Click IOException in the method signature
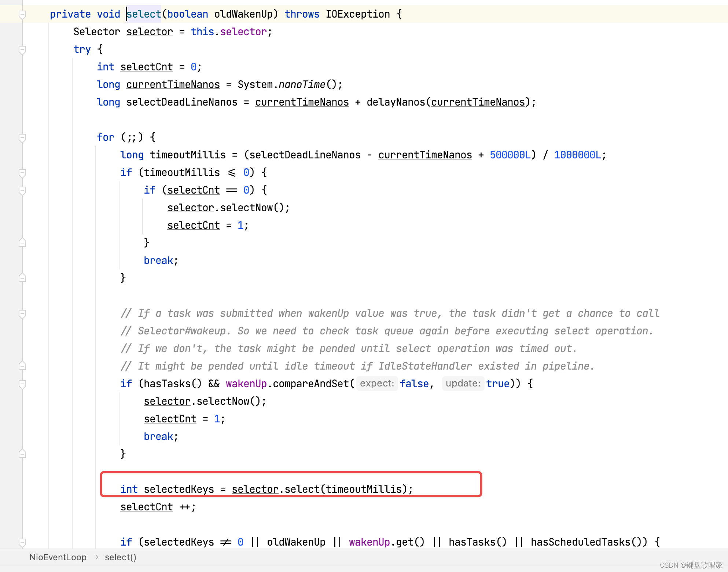The image size is (728, 572). [x=357, y=14]
